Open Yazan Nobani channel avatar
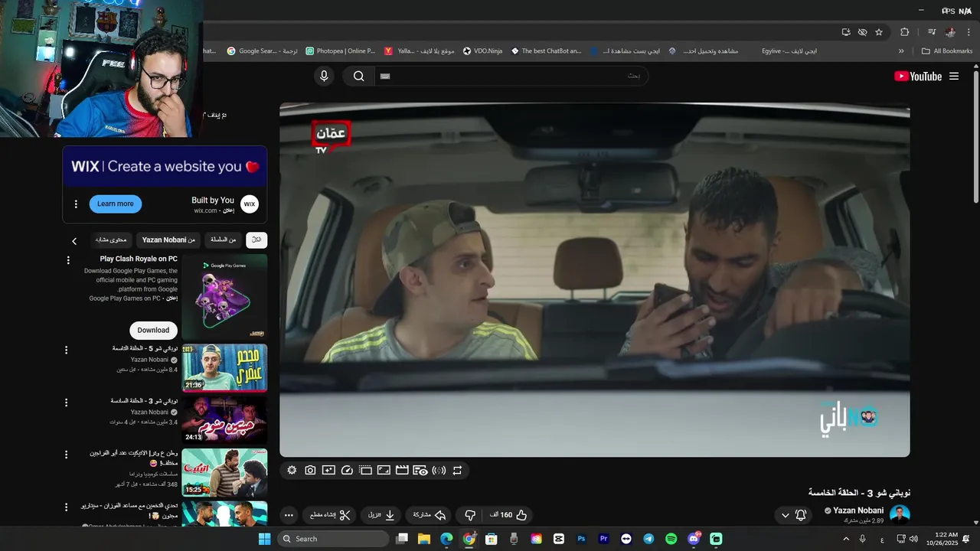Image resolution: width=980 pixels, height=551 pixels. 900,514
